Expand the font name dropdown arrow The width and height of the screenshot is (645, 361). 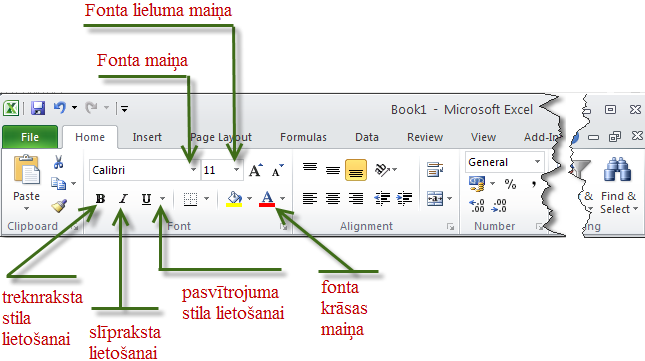tap(193, 170)
